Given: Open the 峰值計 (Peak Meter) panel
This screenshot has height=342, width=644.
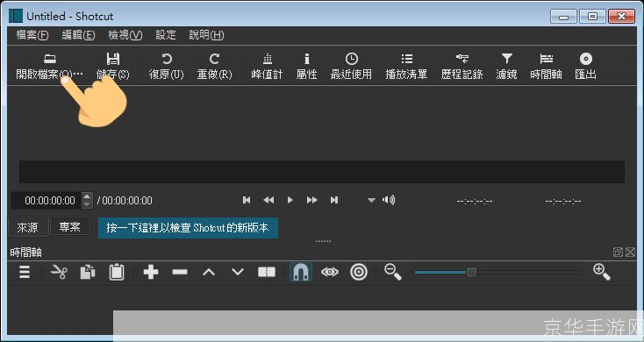Looking at the screenshot, I should tap(268, 67).
